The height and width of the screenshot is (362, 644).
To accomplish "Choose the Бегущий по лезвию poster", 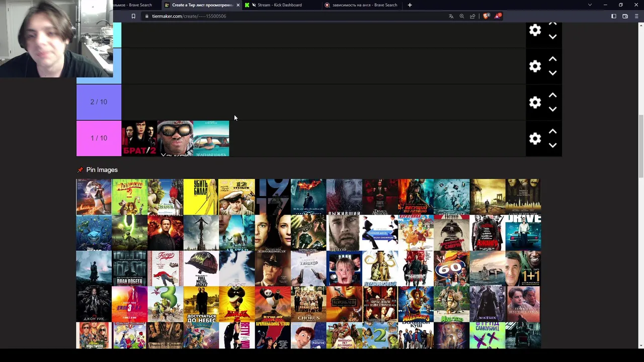I will click(x=416, y=197).
